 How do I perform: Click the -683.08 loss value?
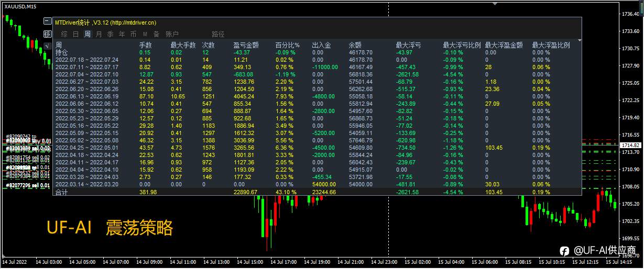[243, 75]
